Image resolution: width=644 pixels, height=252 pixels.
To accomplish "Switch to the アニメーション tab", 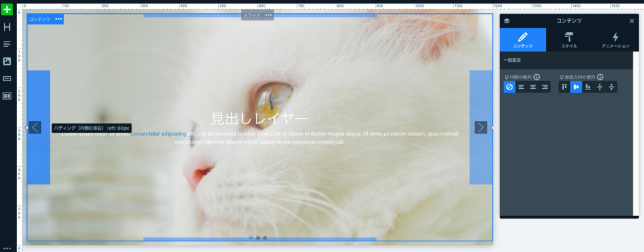I will pos(615,40).
